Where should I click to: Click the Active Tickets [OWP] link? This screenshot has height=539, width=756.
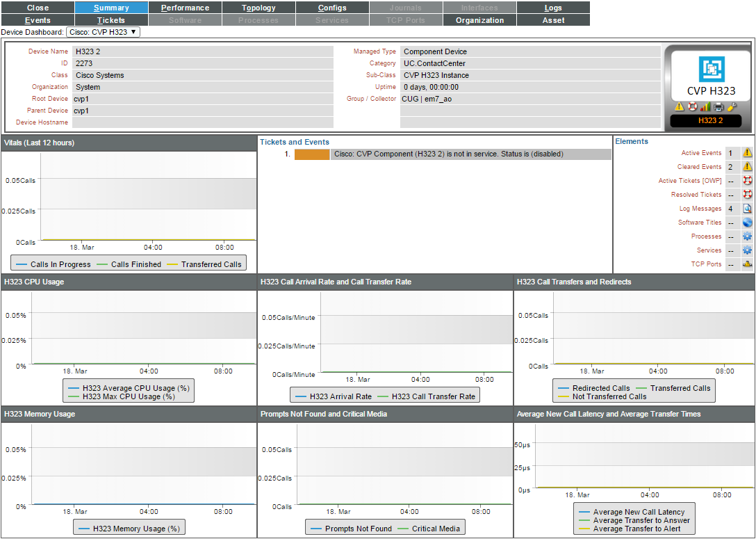(x=690, y=181)
